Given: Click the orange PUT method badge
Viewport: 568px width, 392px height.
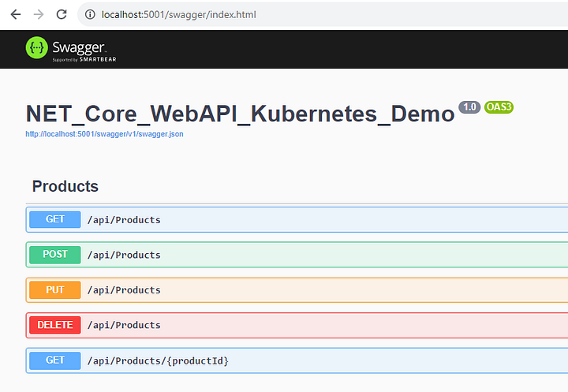Looking at the screenshot, I should point(55,289).
